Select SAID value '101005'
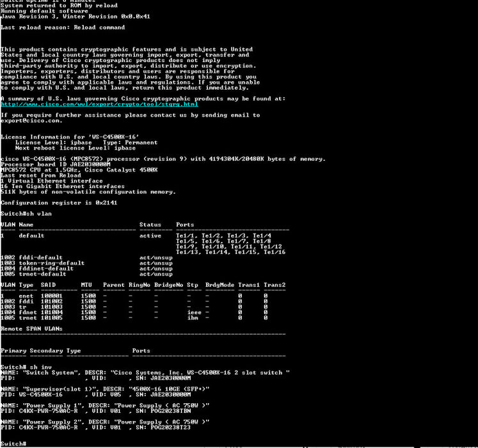The image size is (478, 448). (52, 318)
